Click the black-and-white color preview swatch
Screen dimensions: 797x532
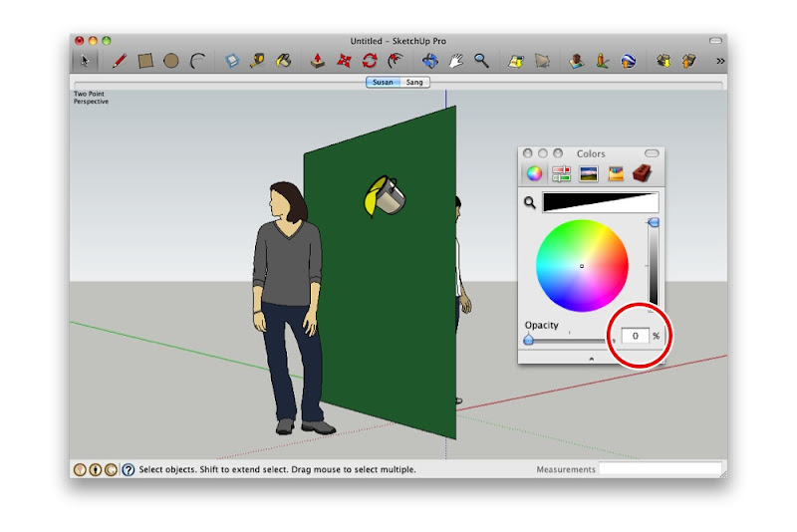(601, 201)
